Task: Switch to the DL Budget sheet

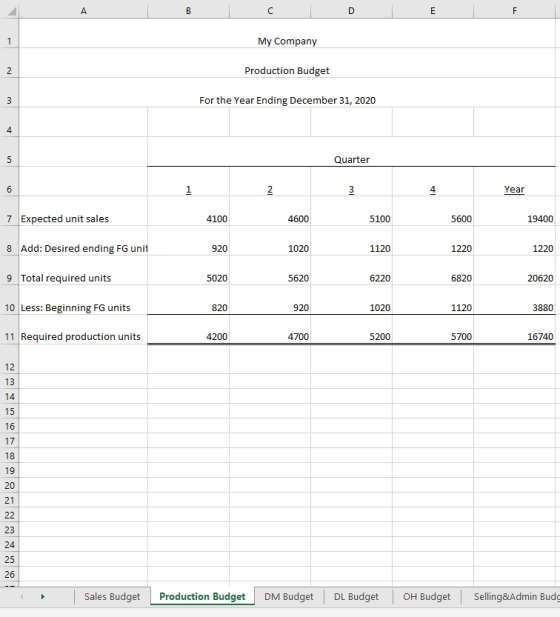Action: pos(357,597)
